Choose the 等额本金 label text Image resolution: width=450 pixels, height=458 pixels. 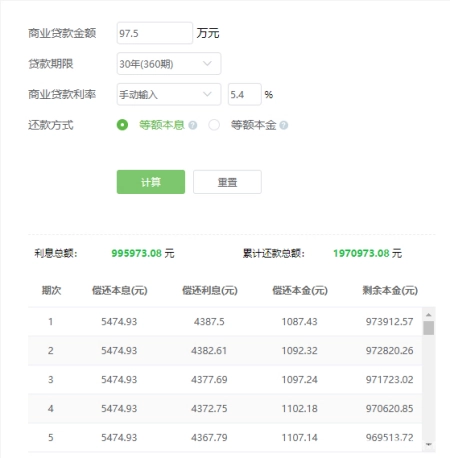pos(253,125)
